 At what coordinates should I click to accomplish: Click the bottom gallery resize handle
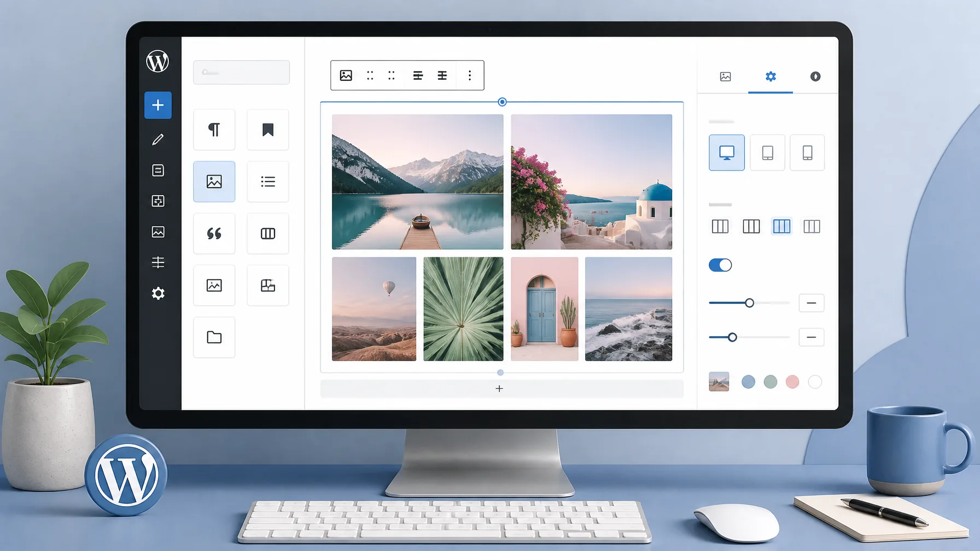pos(500,372)
